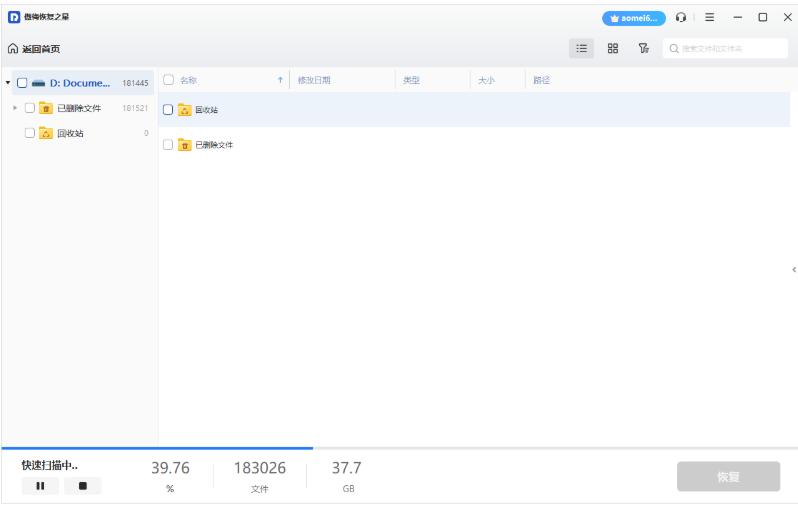Click the 已删除文件 folder icon in file list
The height and width of the screenshot is (505, 798).
185,145
